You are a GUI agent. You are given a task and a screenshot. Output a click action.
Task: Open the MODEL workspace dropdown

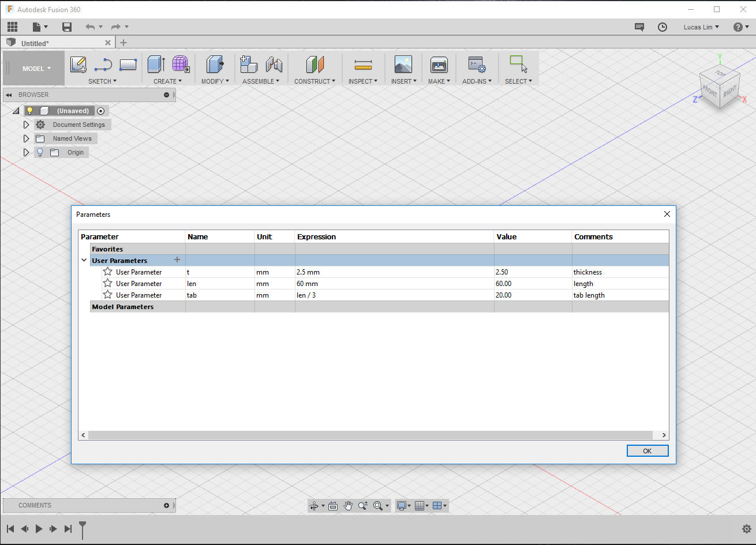(36, 68)
